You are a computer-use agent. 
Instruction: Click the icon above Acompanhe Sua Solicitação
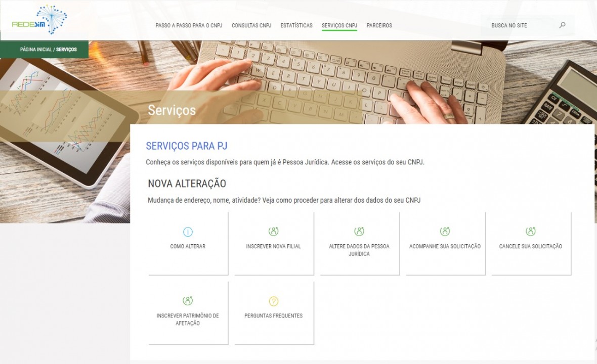coord(445,231)
